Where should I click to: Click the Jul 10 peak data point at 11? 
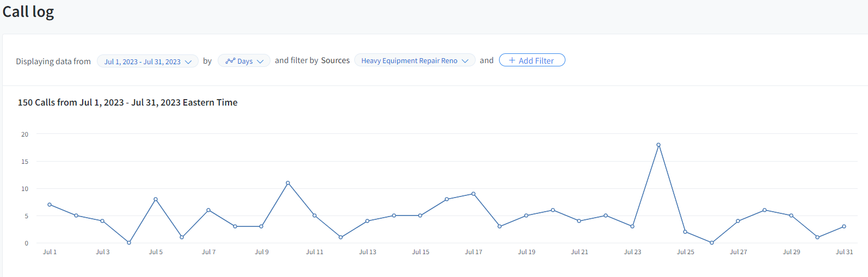tap(288, 183)
